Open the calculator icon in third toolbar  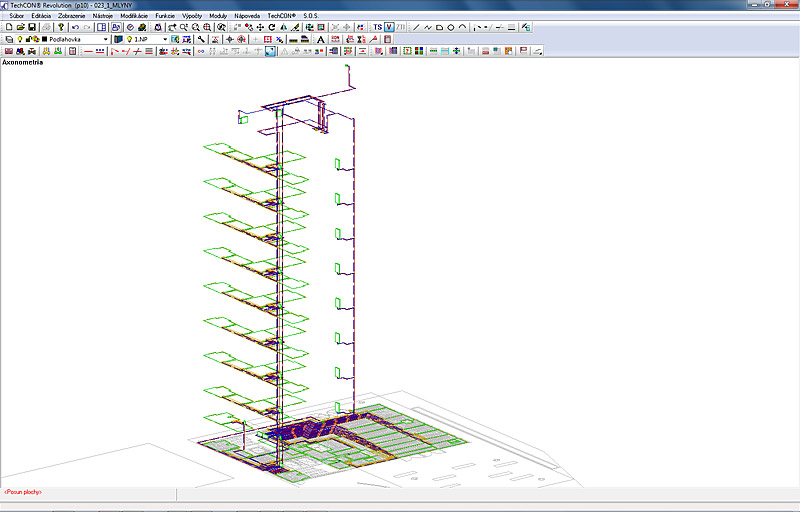(72, 51)
